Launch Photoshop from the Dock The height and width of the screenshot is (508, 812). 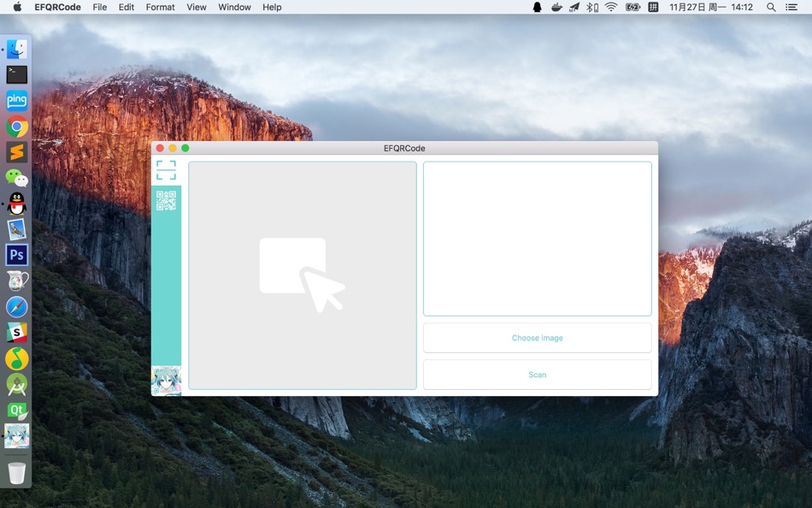[16, 255]
